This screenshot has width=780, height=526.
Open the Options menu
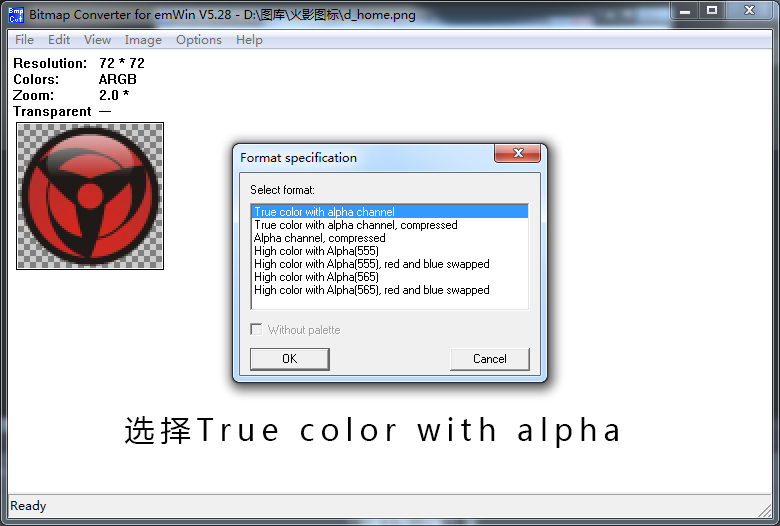click(x=198, y=40)
